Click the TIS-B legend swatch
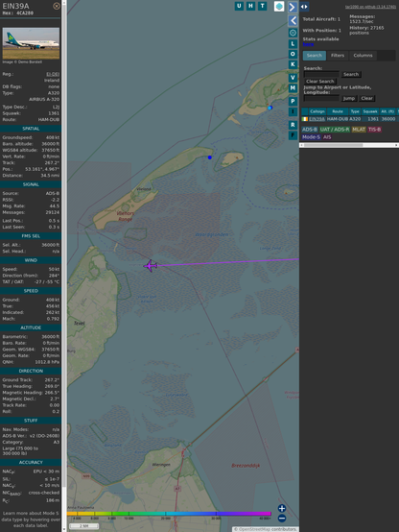This screenshot has height=532, width=399. [374, 130]
